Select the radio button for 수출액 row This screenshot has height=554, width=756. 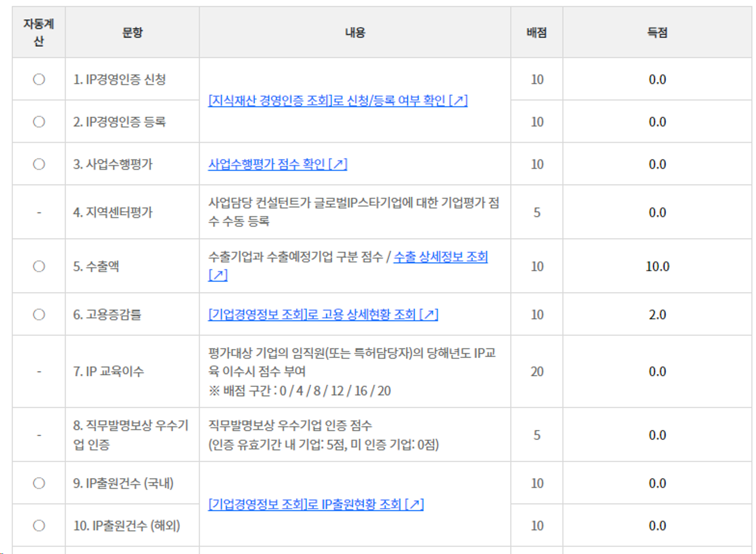39,266
